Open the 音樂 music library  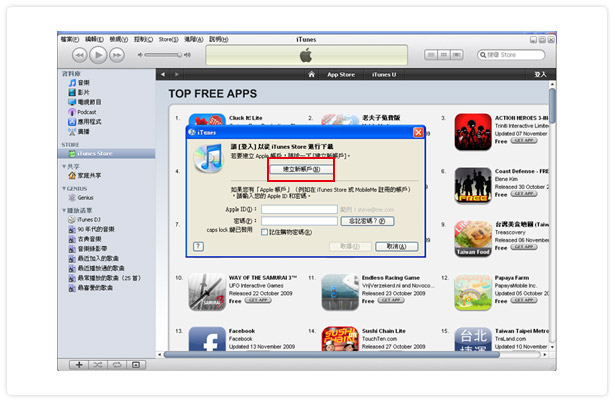click(79, 83)
